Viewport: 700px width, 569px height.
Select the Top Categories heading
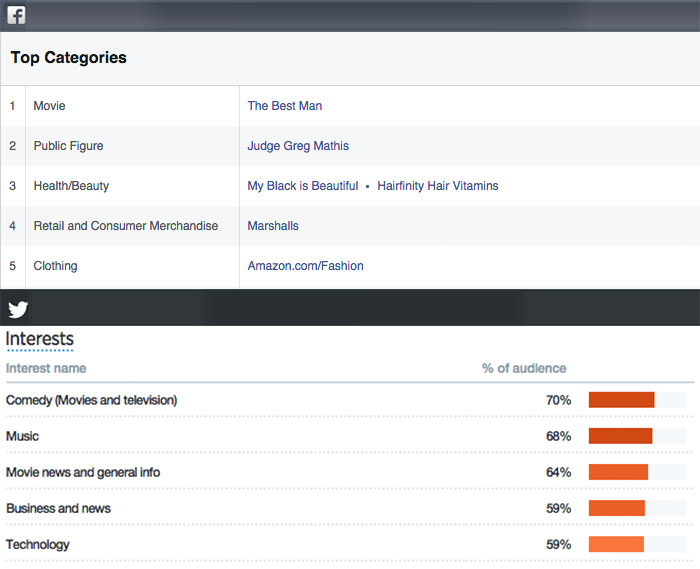(x=69, y=58)
